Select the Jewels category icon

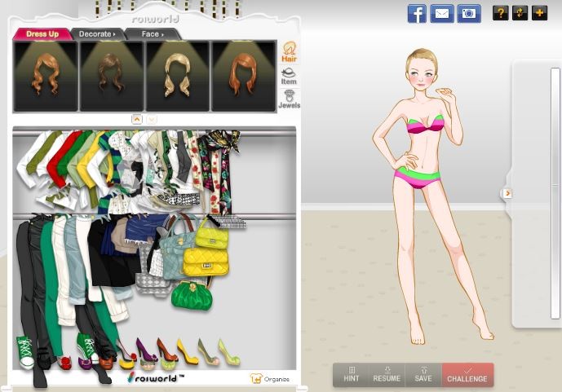(x=289, y=99)
